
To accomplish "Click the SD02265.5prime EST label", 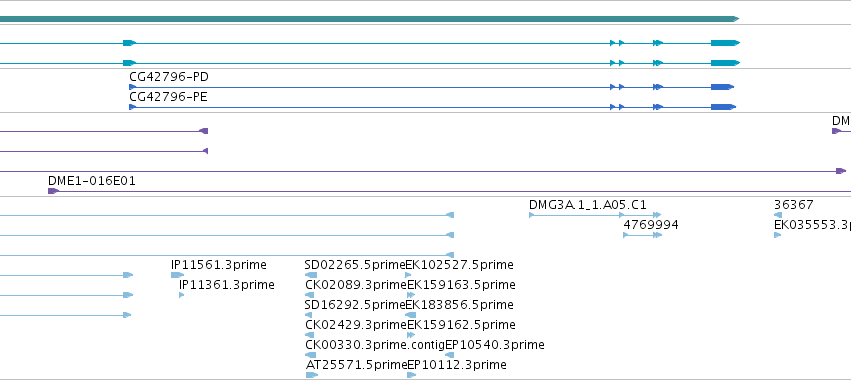I will [355, 265].
